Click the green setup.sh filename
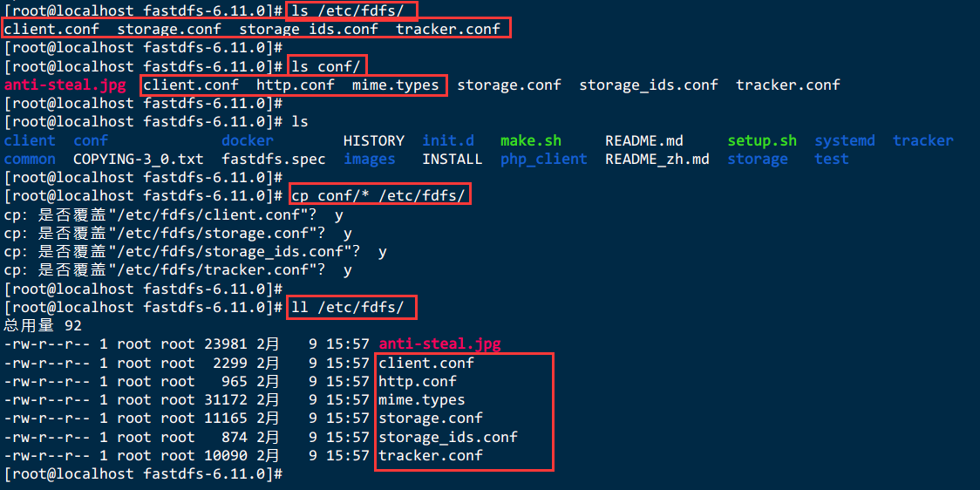980x490 pixels. pyautogui.click(x=762, y=140)
